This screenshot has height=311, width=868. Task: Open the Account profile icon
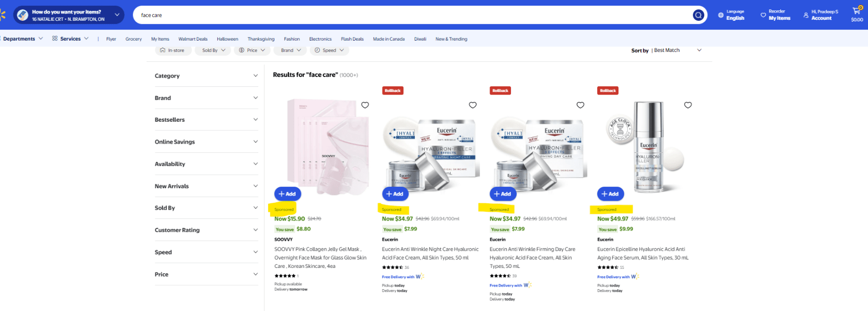pos(806,15)
